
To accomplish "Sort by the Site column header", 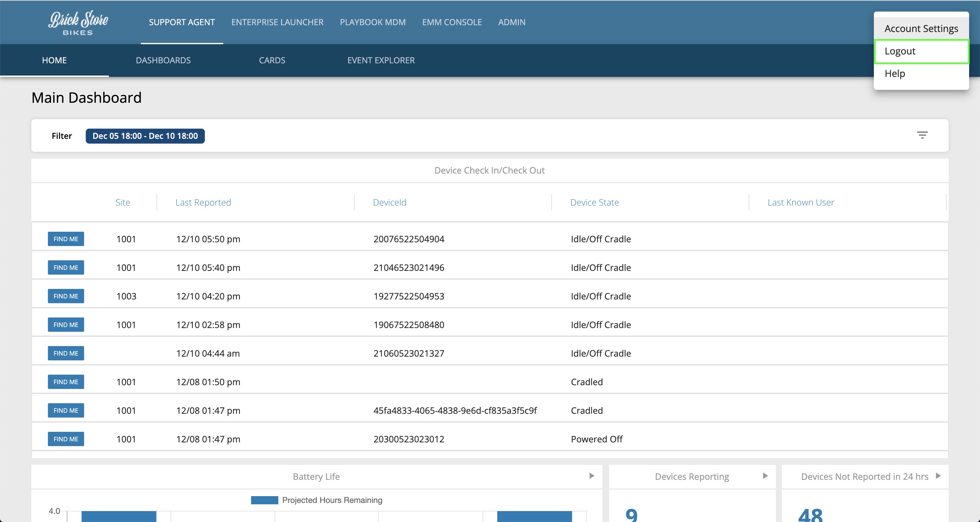I will coord(123,202).
